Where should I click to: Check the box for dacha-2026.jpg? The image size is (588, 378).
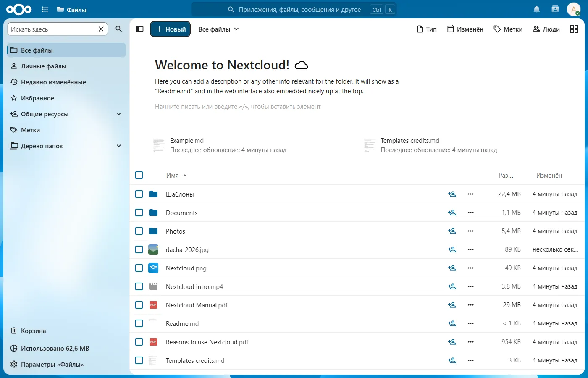139,249
